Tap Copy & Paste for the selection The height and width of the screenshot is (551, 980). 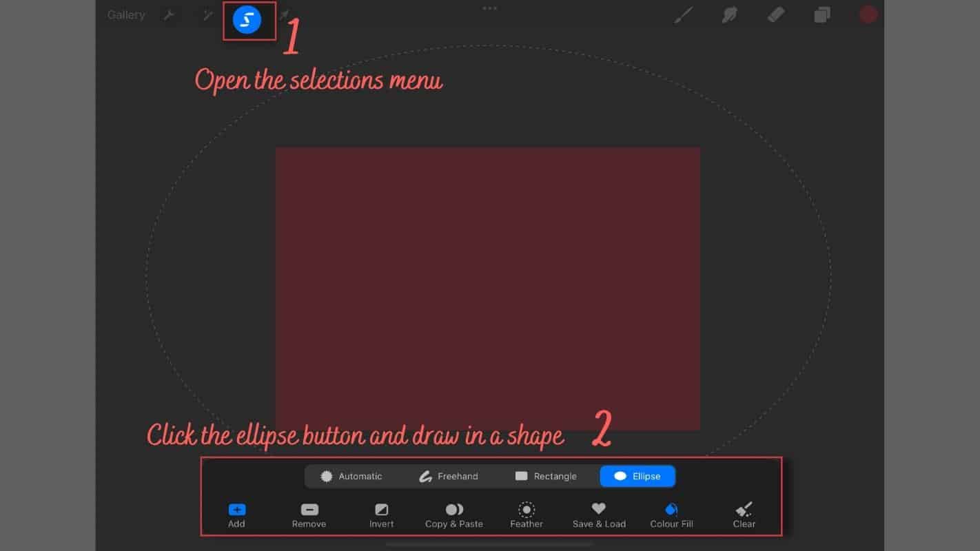click(454, 516)
